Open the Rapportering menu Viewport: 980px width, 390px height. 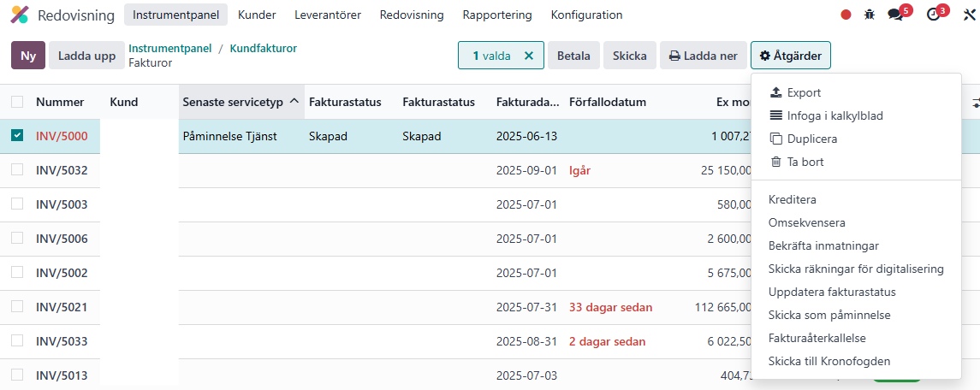point(496,15)
